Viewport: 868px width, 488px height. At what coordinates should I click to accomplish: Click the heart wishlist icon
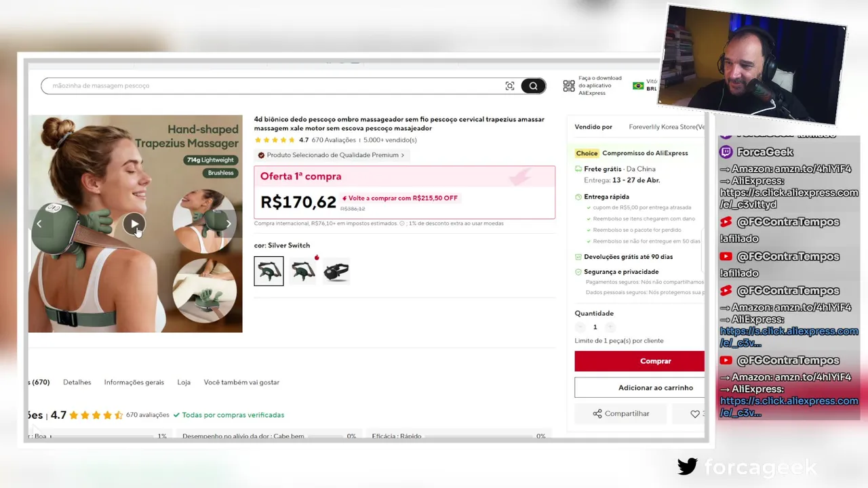point(695,414)
